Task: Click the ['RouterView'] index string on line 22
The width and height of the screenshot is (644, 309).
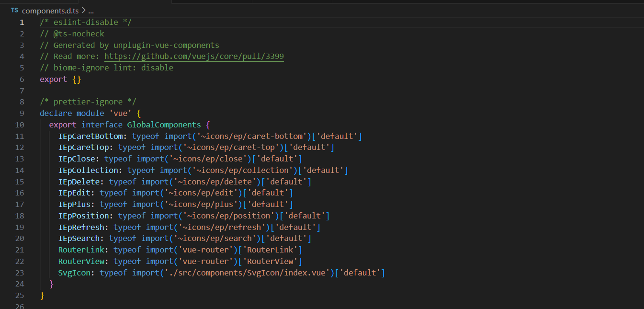Action: tap(270, 261)
